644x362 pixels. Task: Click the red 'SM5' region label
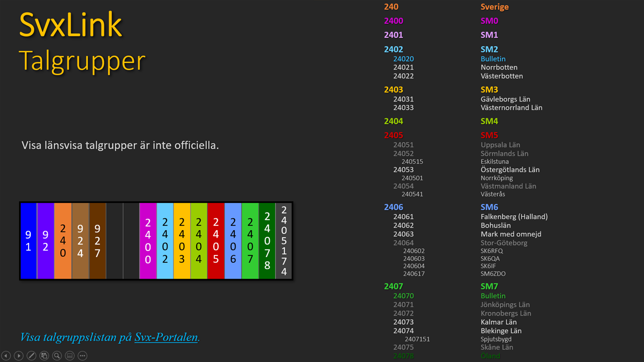pos(489,135)
